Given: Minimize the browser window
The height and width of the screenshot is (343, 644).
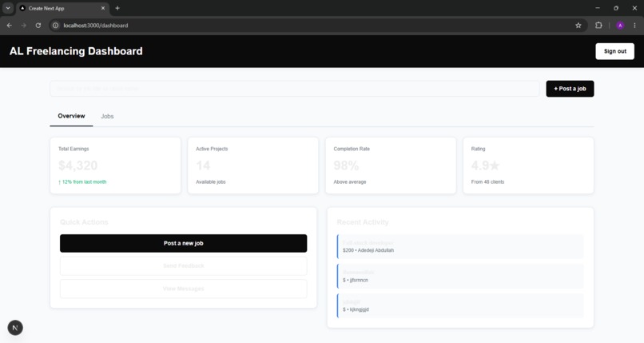Looking at the screenshot, I should [598, 8].
